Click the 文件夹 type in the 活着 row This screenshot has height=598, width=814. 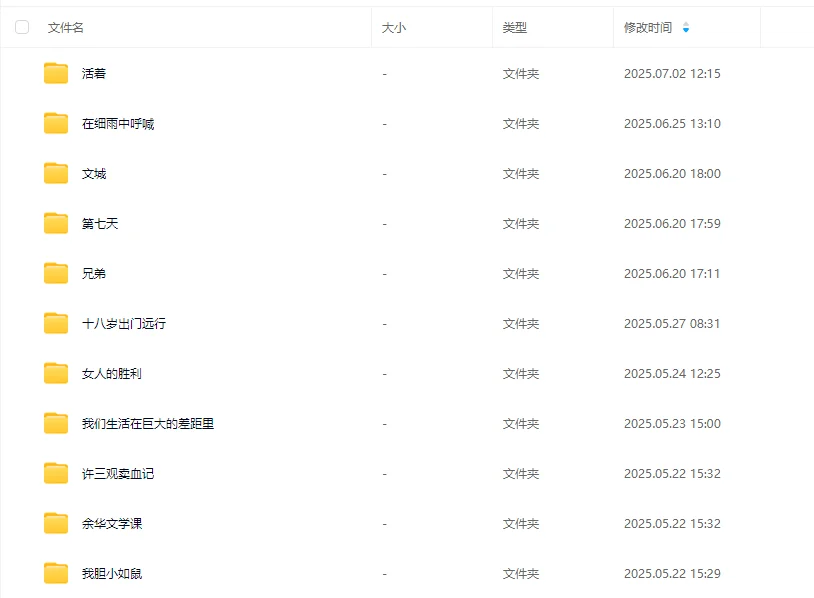coord(521,74)
